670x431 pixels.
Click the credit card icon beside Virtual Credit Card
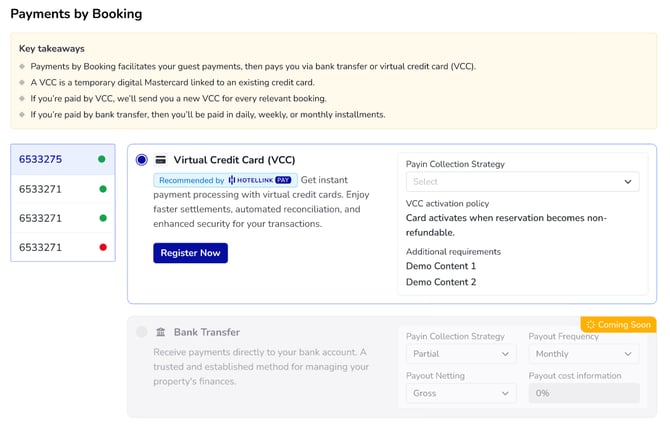point(160,160)
